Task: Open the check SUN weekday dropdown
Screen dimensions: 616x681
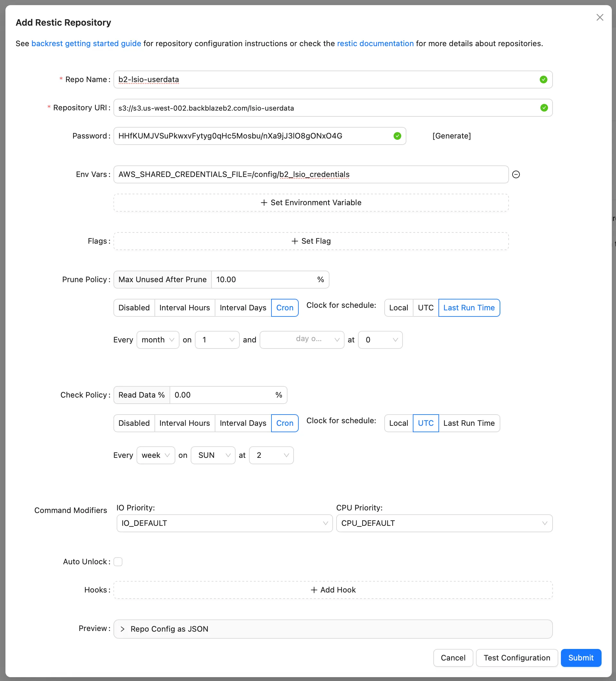Action: (213, 455)
